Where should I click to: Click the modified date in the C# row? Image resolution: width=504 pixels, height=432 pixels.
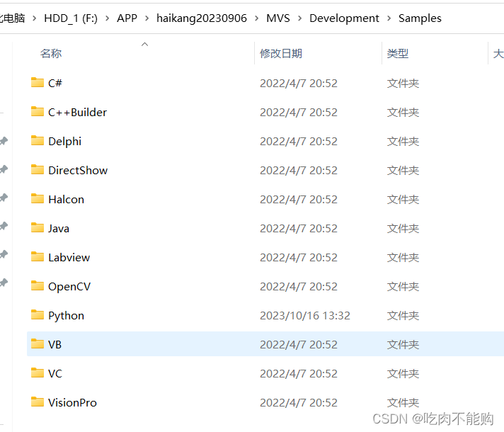click(299, 84)
